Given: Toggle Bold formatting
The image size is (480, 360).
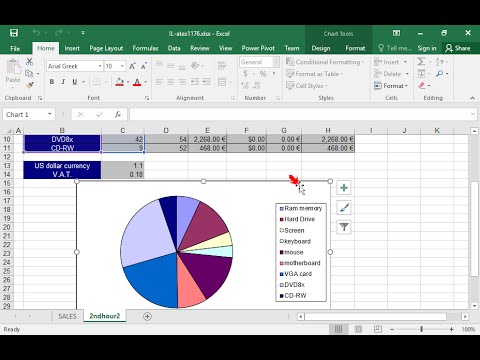Looking at the screenshot, I should 52,82.
